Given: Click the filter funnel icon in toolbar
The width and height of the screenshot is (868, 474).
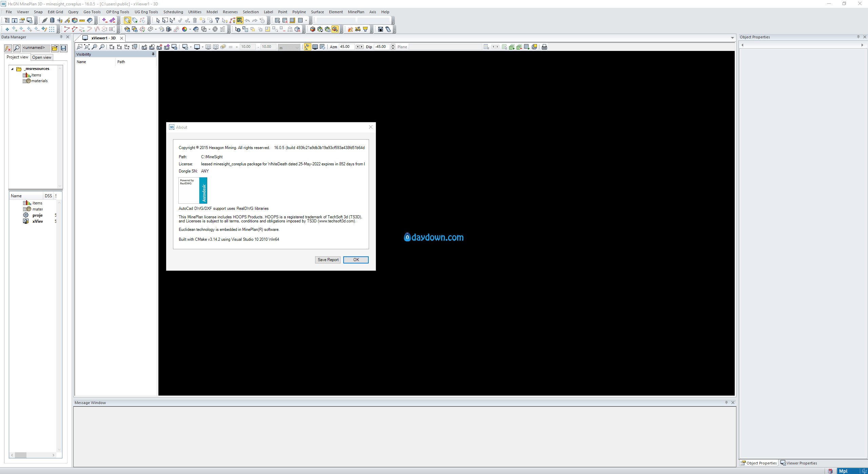Looking at the screenshot, I should coord(217,20).
